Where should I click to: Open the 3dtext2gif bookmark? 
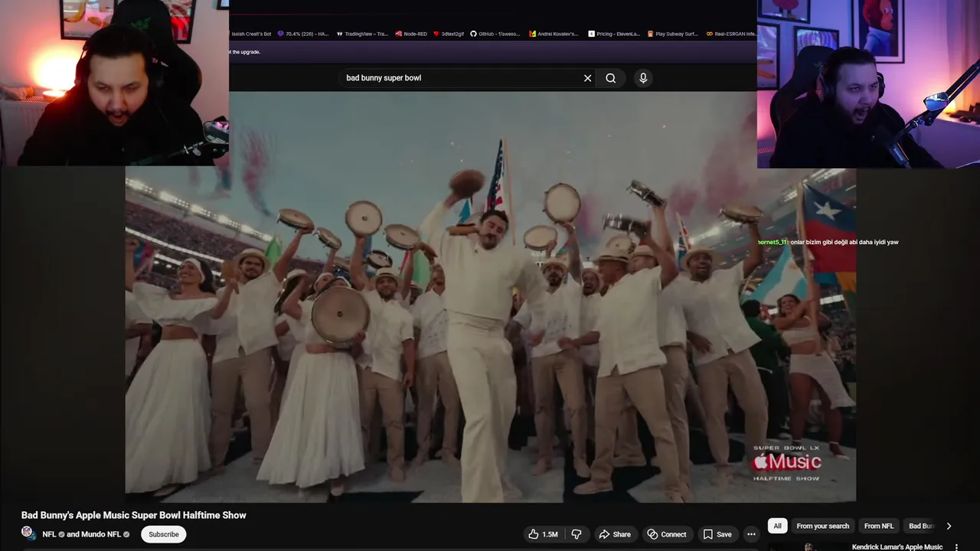[x=449, y=34]
